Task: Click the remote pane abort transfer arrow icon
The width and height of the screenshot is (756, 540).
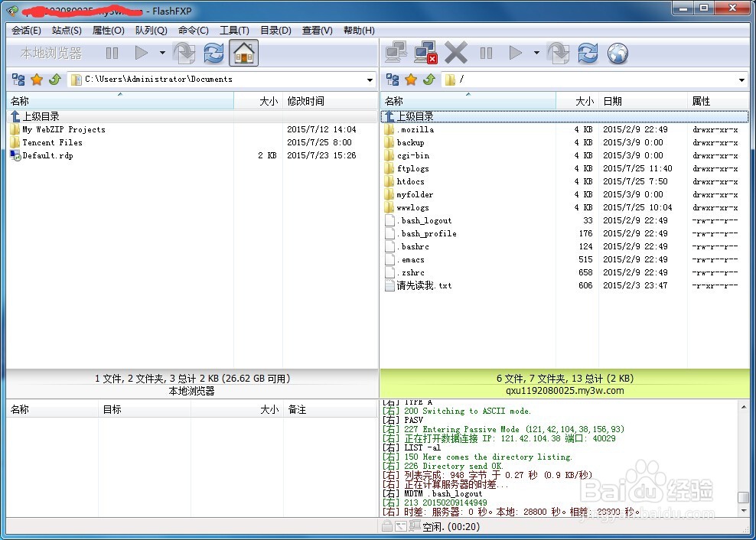Action: click(x=559, y=53)
